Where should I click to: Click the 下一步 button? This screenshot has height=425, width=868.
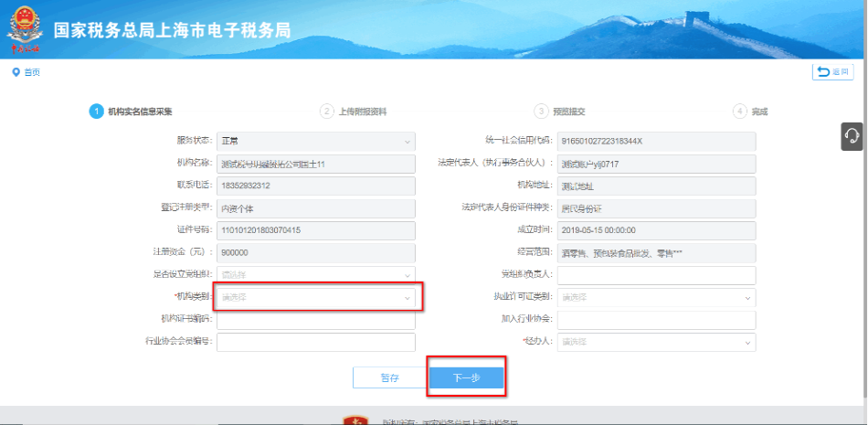click(466, 377)
